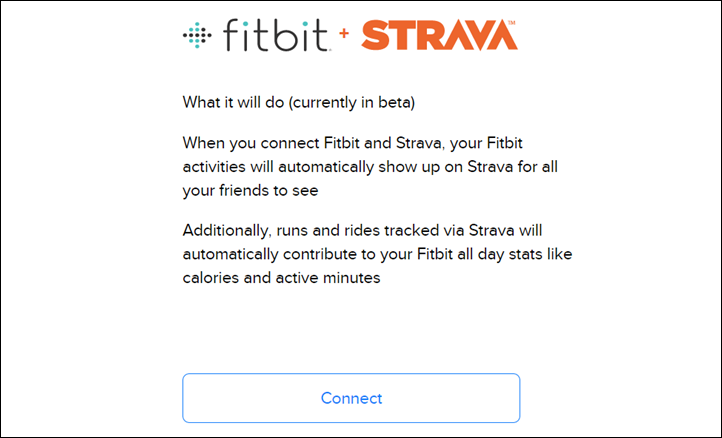Click the fitbit wordmark text logo
This screenshot has height=438, width=722.
pos(276,35)
